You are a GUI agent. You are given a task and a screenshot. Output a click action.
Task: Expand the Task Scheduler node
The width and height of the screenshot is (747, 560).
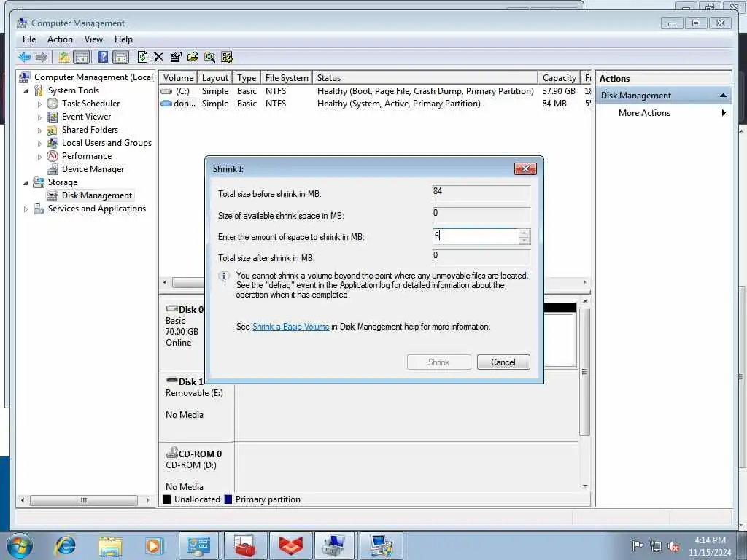click(x=39, y=104)
